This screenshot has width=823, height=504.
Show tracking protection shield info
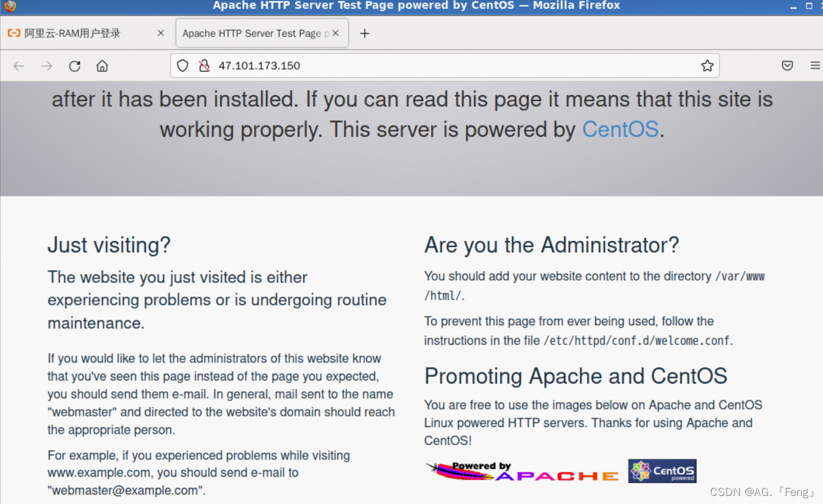[x=183, y=66]
